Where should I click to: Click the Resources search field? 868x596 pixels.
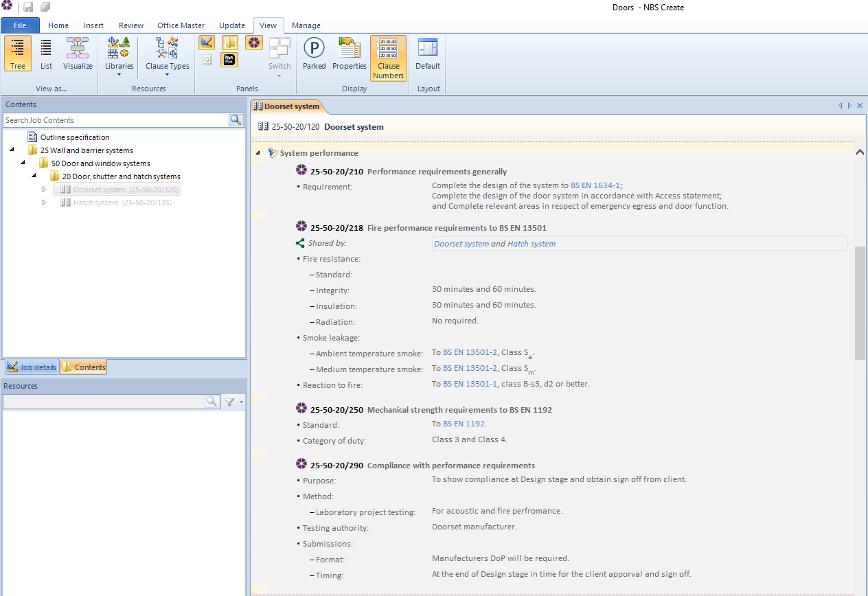(104, 402)
